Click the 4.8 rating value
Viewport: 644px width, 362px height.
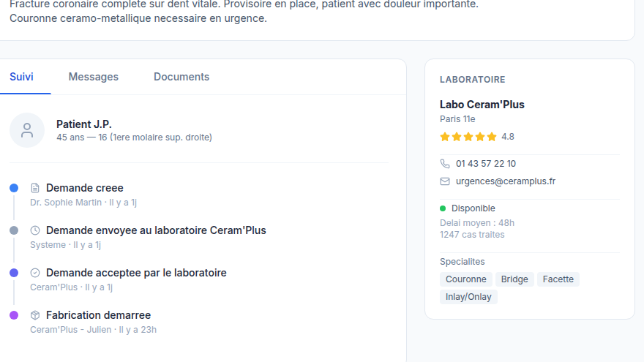[508, 137]
